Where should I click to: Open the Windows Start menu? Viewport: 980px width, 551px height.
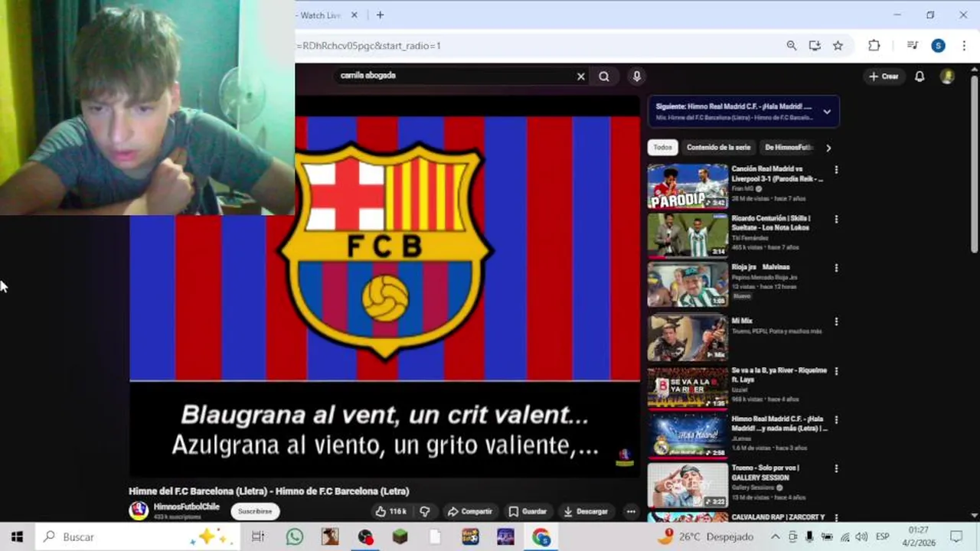17,536
